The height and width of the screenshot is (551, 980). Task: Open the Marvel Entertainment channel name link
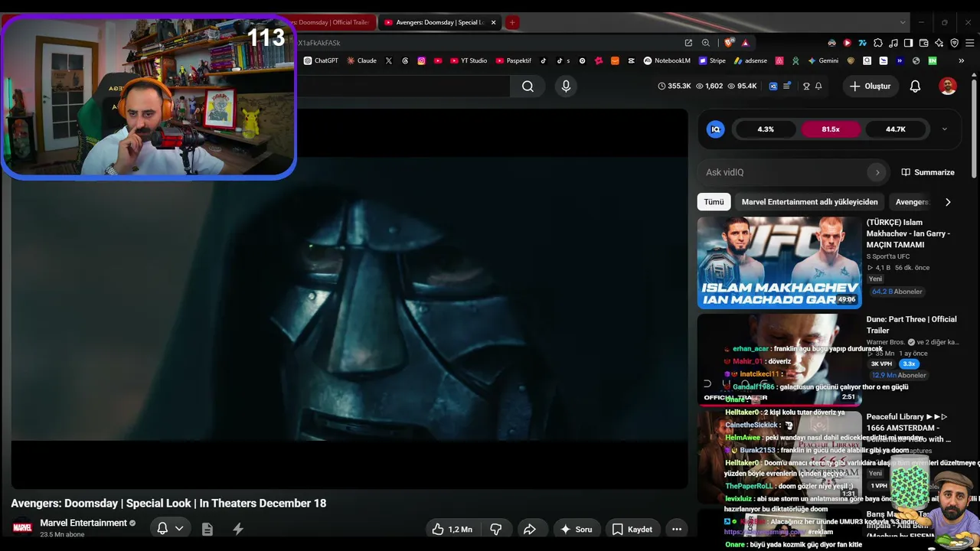coord(83,523)
